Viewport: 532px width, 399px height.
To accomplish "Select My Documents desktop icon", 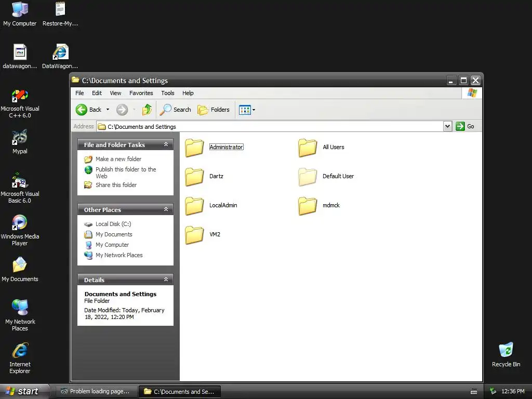I will [x=20, y=270].
